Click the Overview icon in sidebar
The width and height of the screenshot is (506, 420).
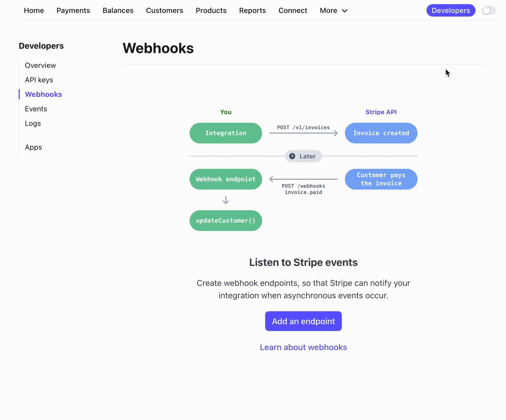coord(40,65)
